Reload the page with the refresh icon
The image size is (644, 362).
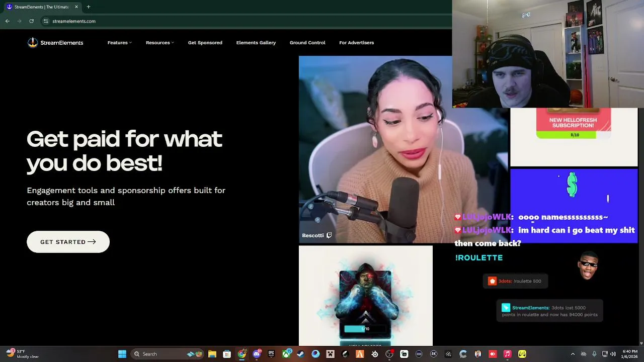tap(31, 21)
